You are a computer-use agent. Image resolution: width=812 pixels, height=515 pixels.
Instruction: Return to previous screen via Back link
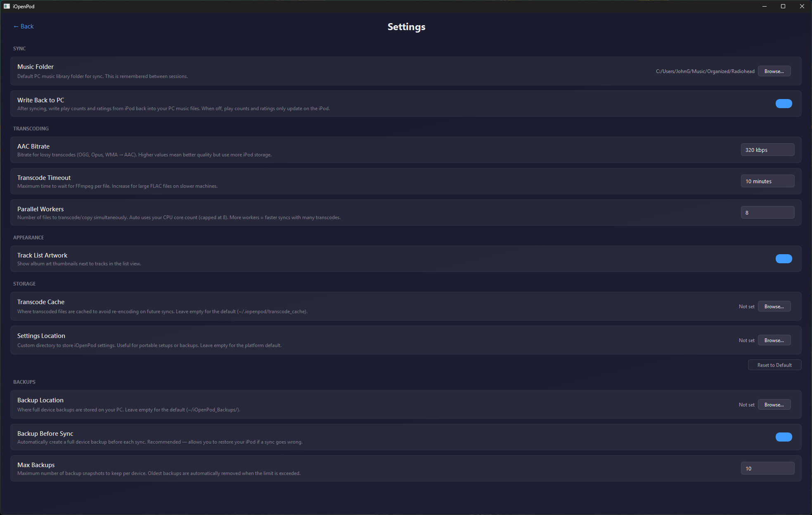pos(24,26)
